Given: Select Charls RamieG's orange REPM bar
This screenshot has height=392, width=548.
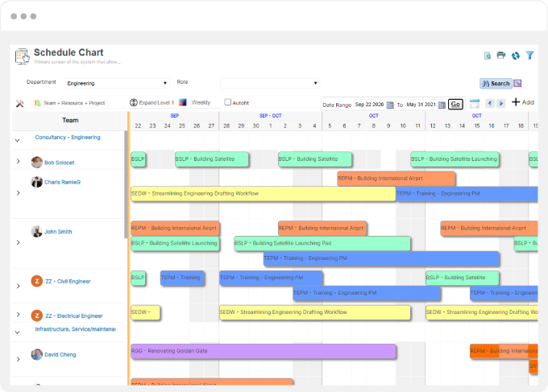Looking at the screenshot, I should pyautogui.click(x=396, y=179).
